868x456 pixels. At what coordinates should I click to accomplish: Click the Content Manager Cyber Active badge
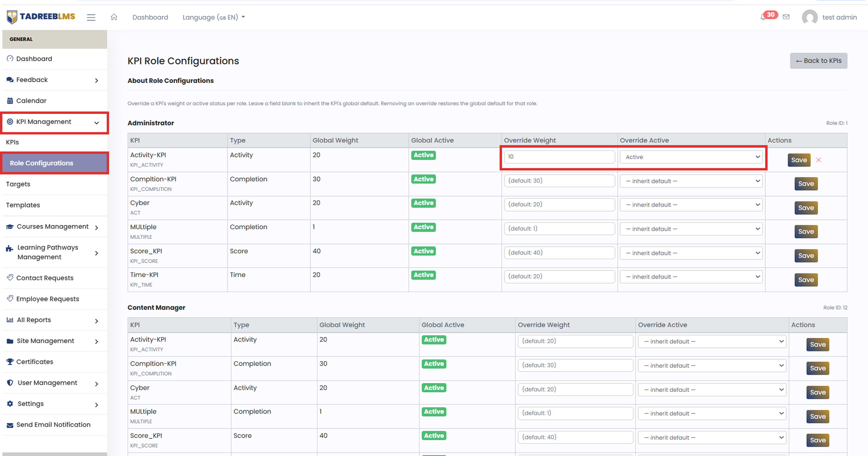[x=434, y=388]
